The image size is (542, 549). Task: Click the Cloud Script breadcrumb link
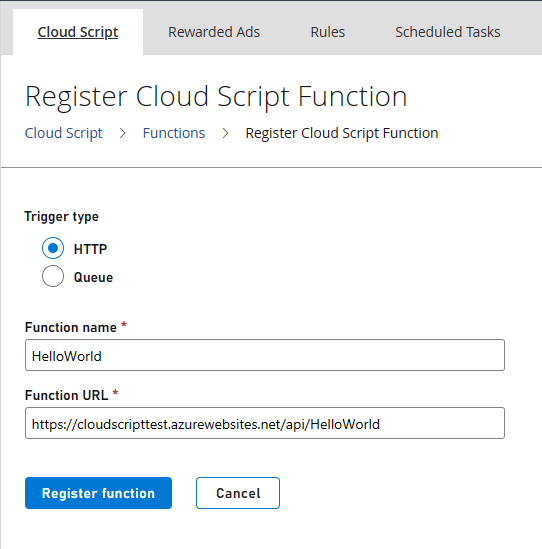[63, 133]
